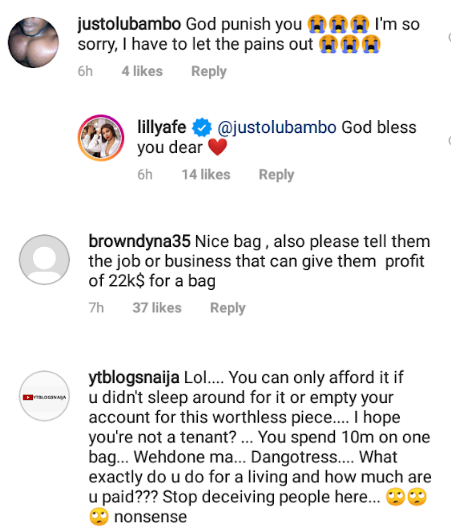451x529 pixels.
Task: Reply to justolubambo's comment
Action: coord(209,72)
